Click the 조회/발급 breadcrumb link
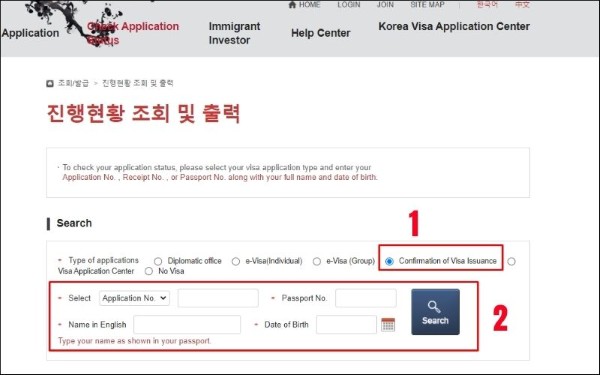 click(73, 83)
